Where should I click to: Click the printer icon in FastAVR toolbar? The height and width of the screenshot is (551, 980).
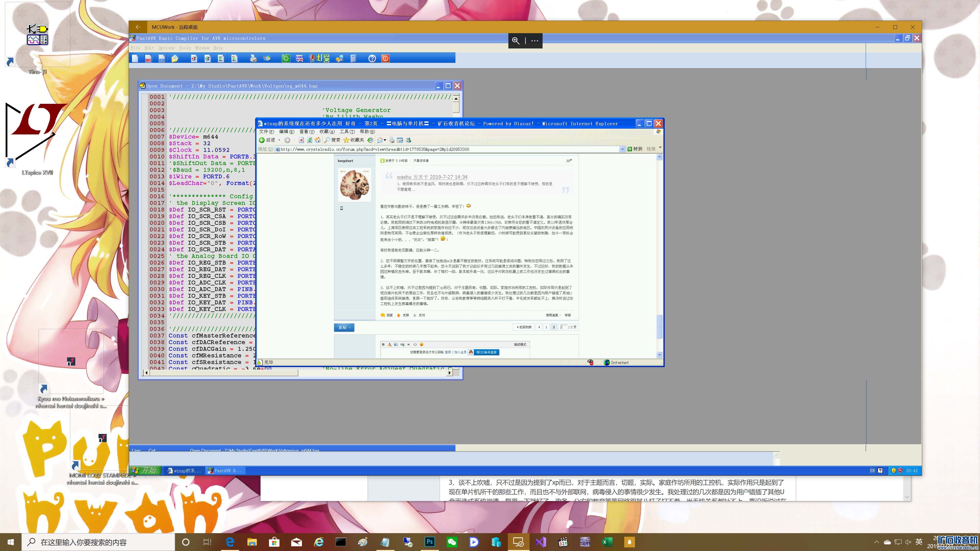pos(253,59)
